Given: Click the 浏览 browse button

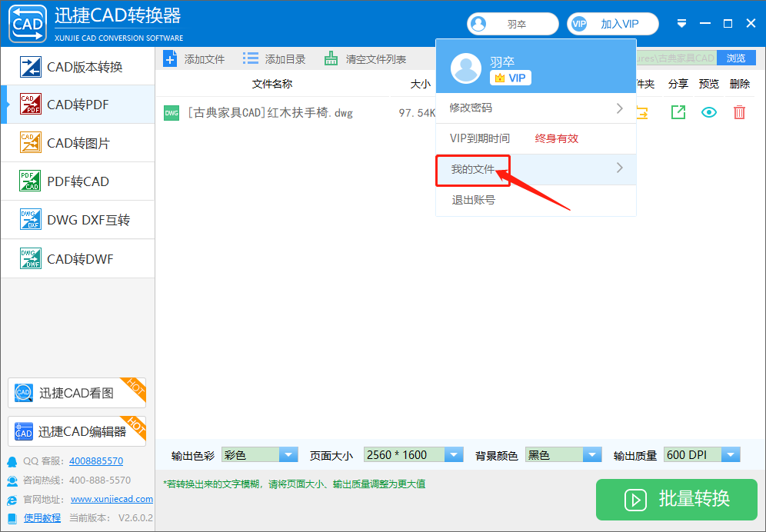Looking at the screenshot, I should click(x=736, y=58).
